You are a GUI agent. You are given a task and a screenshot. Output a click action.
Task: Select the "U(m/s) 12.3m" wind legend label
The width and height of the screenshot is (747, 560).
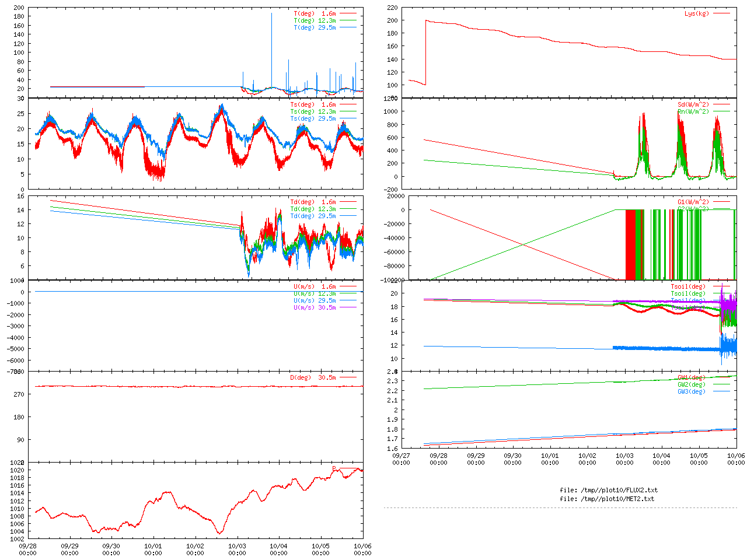(315, 293)
